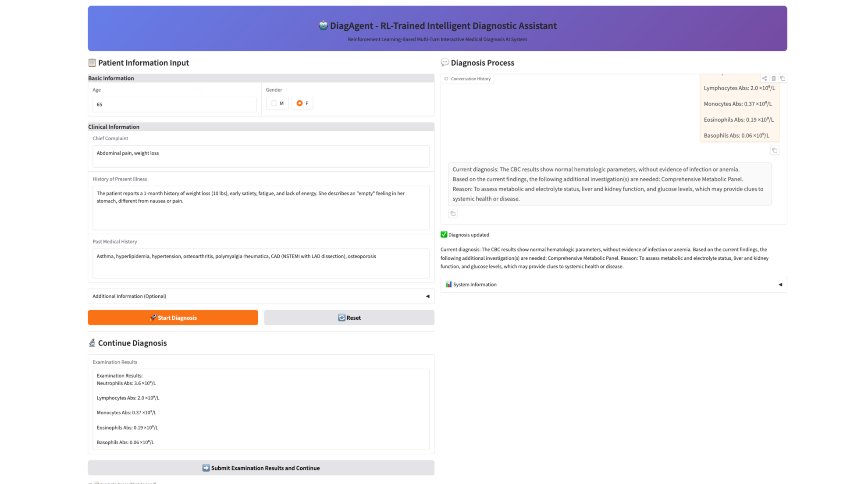868x484 pixels.
Task: Submit Examination Results and Continue
Action: click(261, 468)
